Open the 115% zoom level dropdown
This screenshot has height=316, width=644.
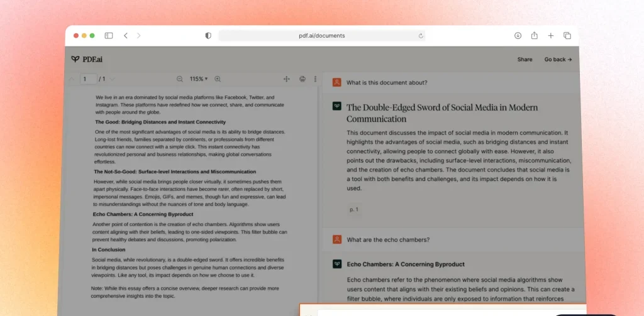(197, 79)
